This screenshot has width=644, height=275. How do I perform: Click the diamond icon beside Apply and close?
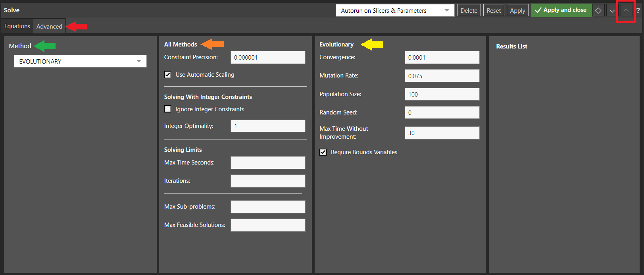coord(598,10)
